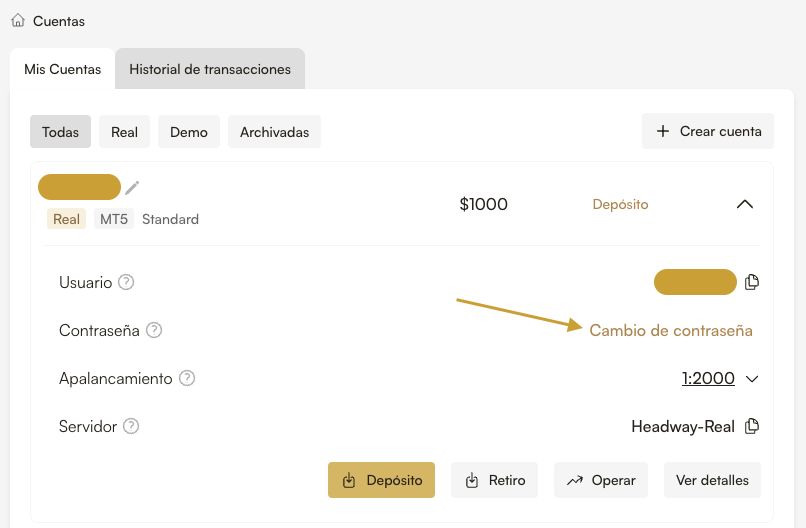
Task: Switch to Historial de transacciones tab
Action: pos(210,69)
